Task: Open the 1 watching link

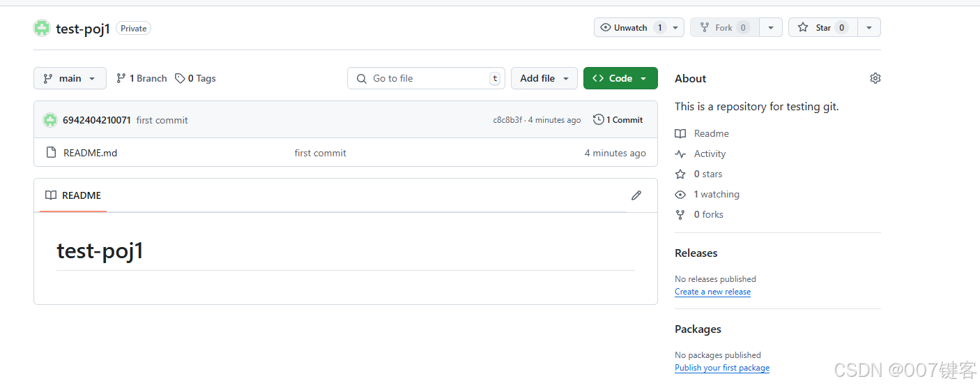Action: tap(707, 194)
